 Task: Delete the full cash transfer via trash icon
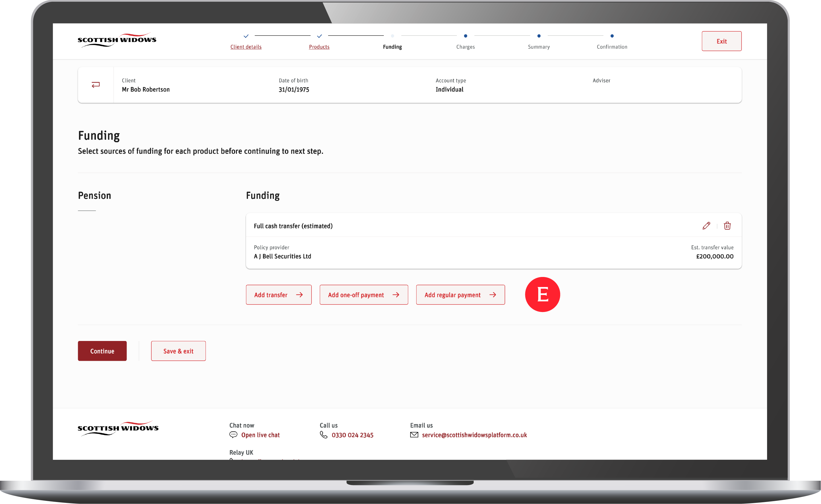click(x=727, y=226)
